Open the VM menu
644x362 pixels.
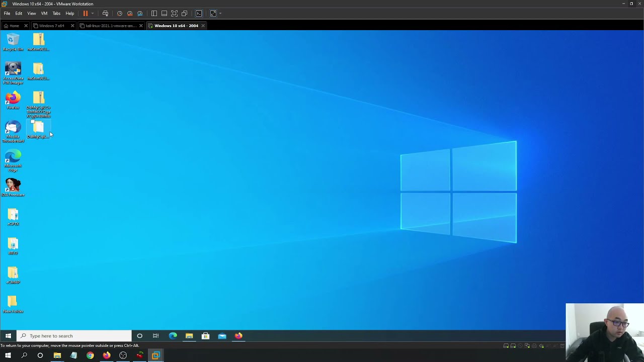click(x=44, y=14)
